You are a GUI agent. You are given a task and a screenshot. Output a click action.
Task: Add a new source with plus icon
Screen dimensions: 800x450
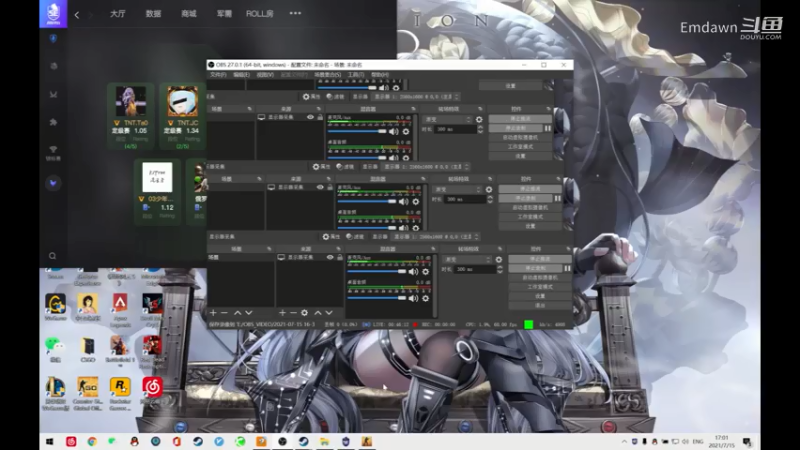[x=282, y=313]
